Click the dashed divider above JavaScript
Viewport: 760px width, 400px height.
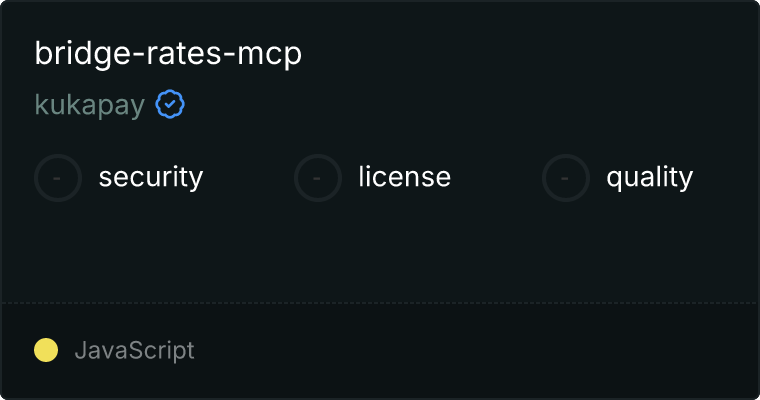(380, 303)
